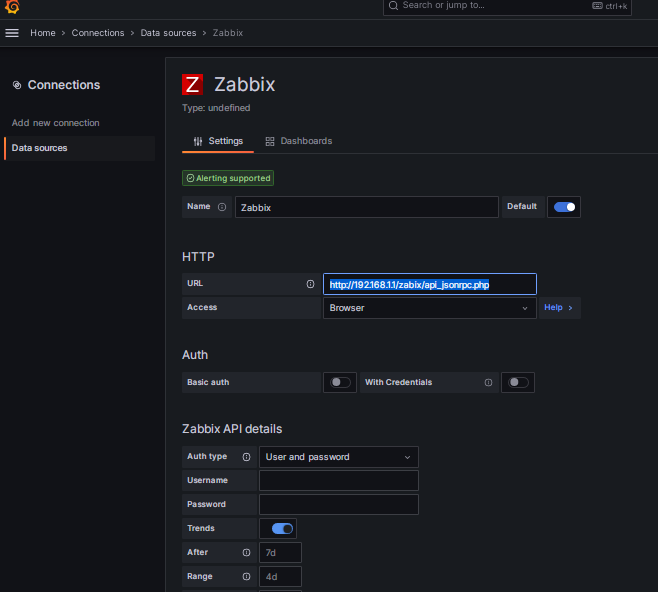This screenshot has width=658, height=592.
Task: Enable the With Credentials switch
Action: pyautogui.click(x=518, y=382)
